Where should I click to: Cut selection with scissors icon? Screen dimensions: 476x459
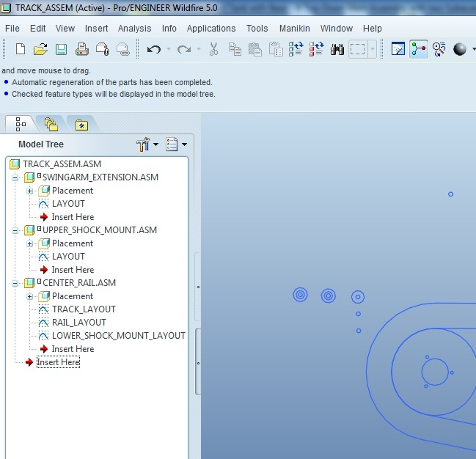[x=213, y=49]
